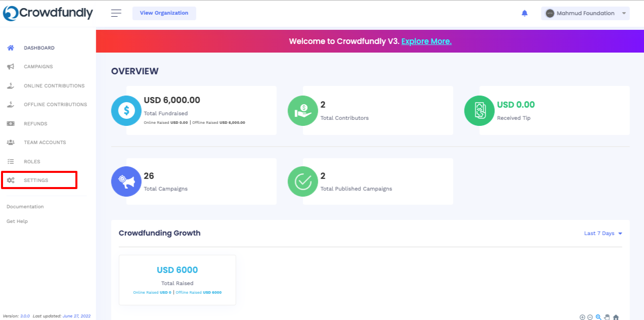Click the Crowdfundly logo

click(48, 13)
